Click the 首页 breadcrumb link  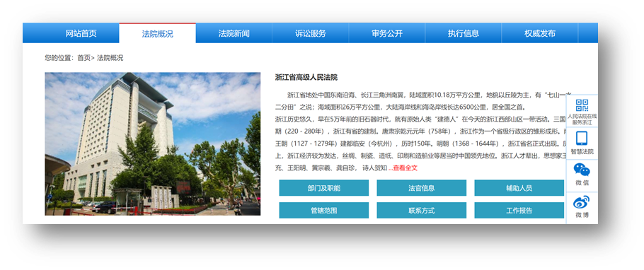pos(84,58)
